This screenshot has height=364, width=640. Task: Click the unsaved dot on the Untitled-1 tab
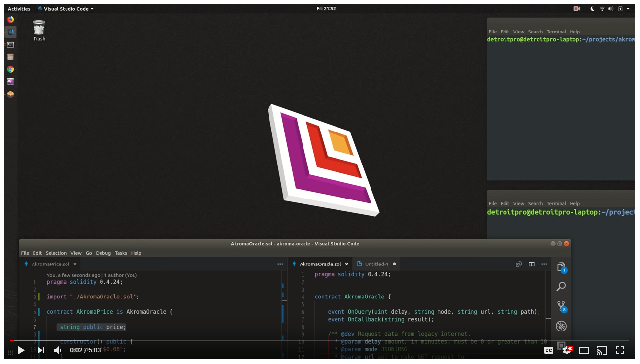394,264
